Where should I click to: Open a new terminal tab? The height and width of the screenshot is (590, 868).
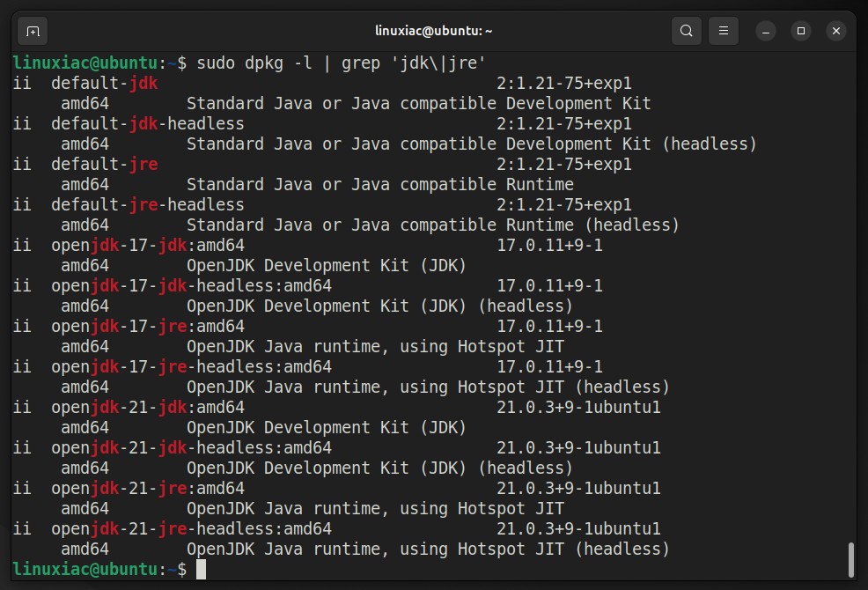point(33,31)
